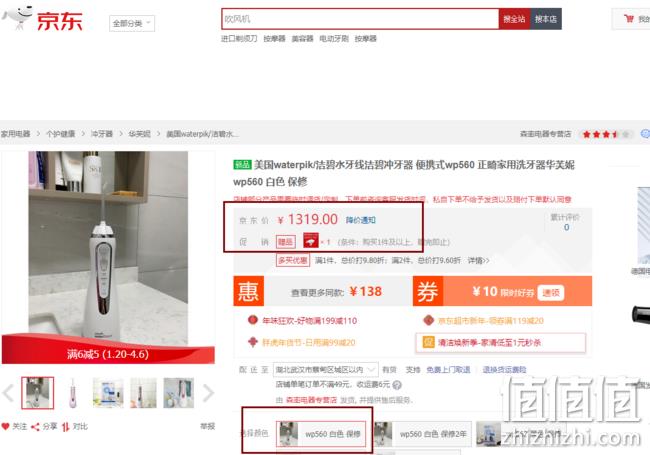Select color option wp560 白色 保修2年
Image resolution: width=650 pixels, height=455 pixels.
pos(422,434)
